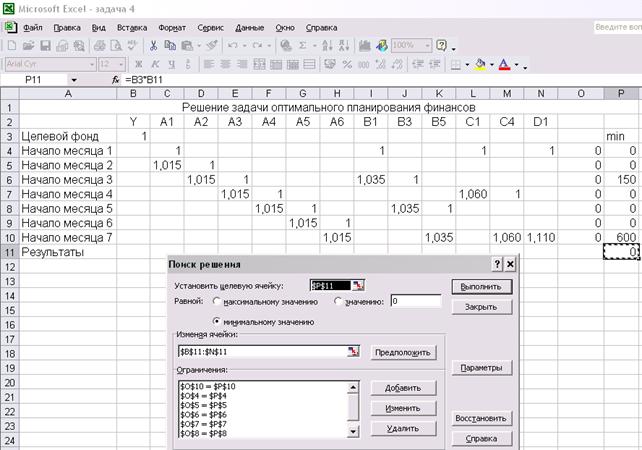This screenshot has height=450, width=642.
Task: Click the Help question mark toolbar icon
Action: tap(441, 46)
